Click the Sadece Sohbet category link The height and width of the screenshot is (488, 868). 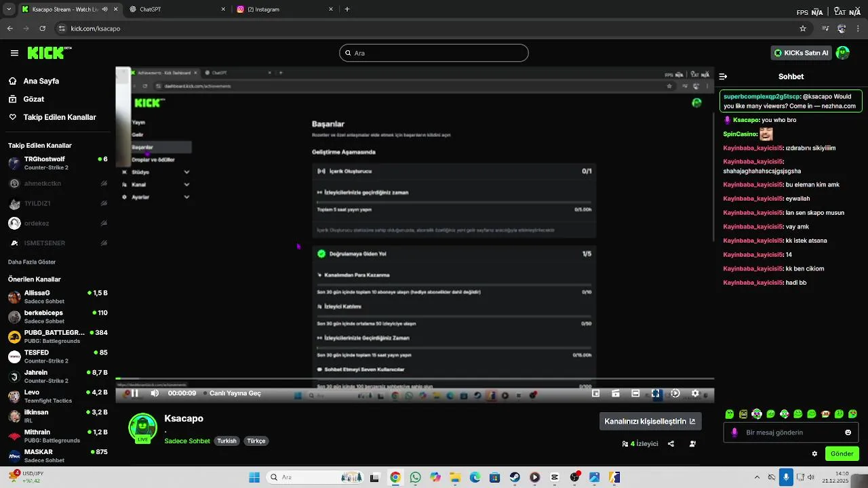click(187, 441)
